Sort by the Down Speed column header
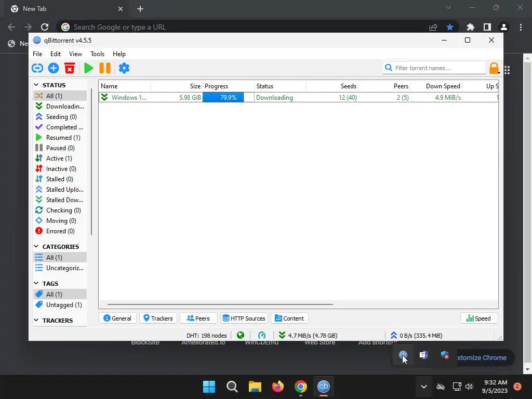This screenshot has height=399, width=532. [x=436, y=86]
